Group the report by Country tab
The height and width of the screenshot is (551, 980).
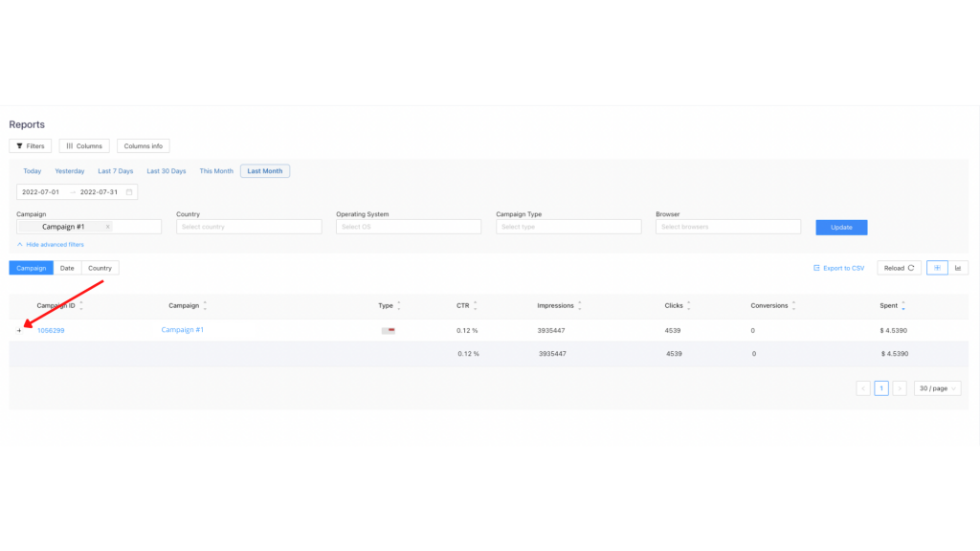click(x=100, y=268)
